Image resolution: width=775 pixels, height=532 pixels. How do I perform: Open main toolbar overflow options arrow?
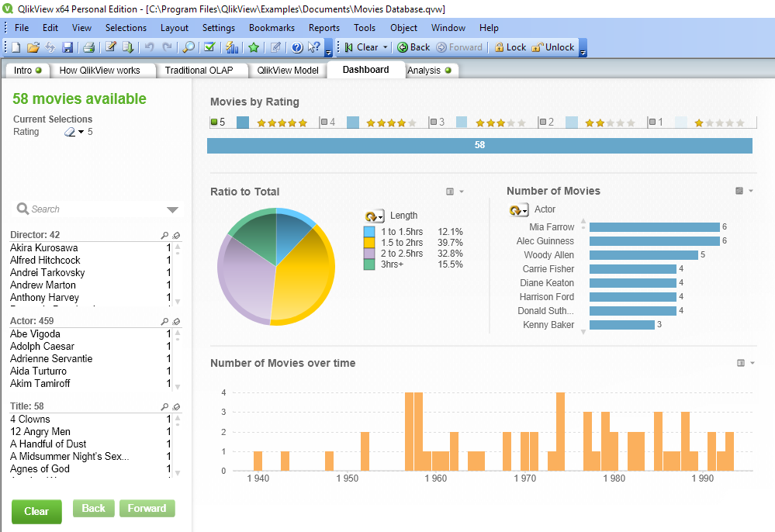tap(328, 51)
